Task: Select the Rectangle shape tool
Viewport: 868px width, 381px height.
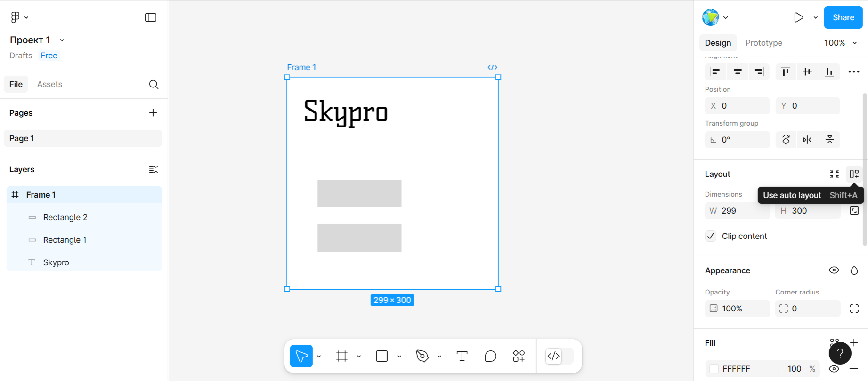Action: click(382, 356)
